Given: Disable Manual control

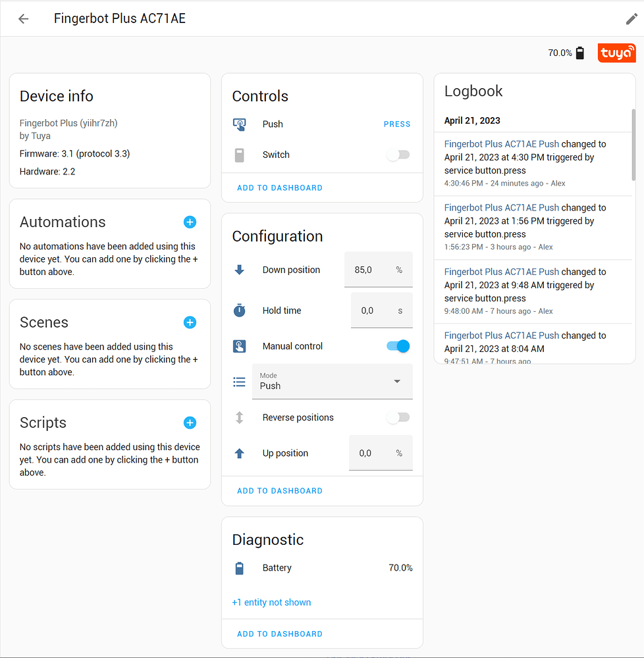Looking at the screenshot, I should (398, 345).
